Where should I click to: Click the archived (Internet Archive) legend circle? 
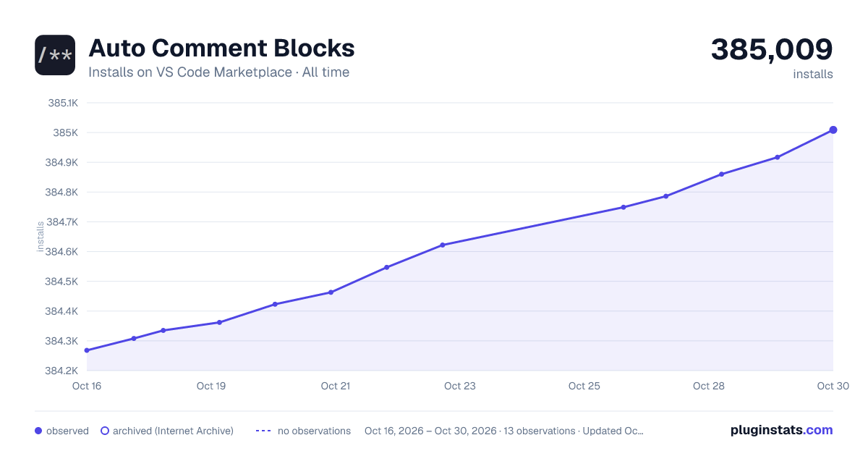[105, 431]
